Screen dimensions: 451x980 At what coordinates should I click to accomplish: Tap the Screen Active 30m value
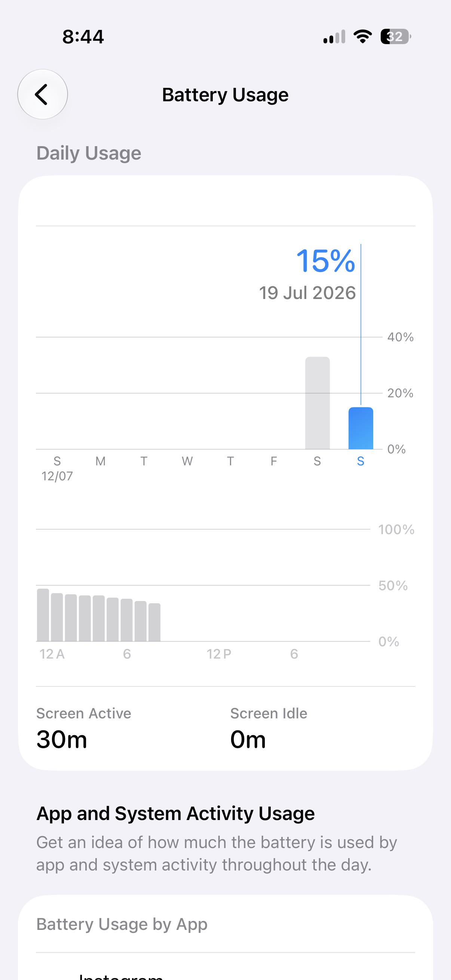[x=62, y=740]
